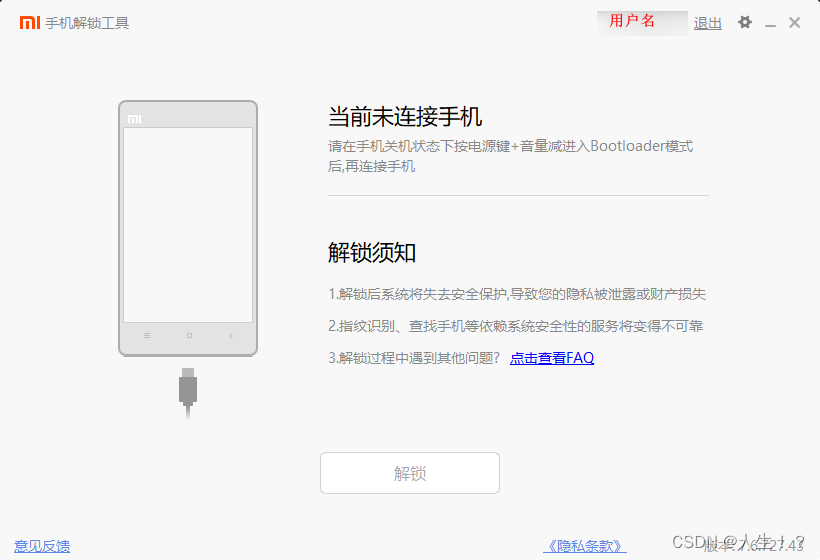Click the Bootloader mode instruction text

(510, 156)
